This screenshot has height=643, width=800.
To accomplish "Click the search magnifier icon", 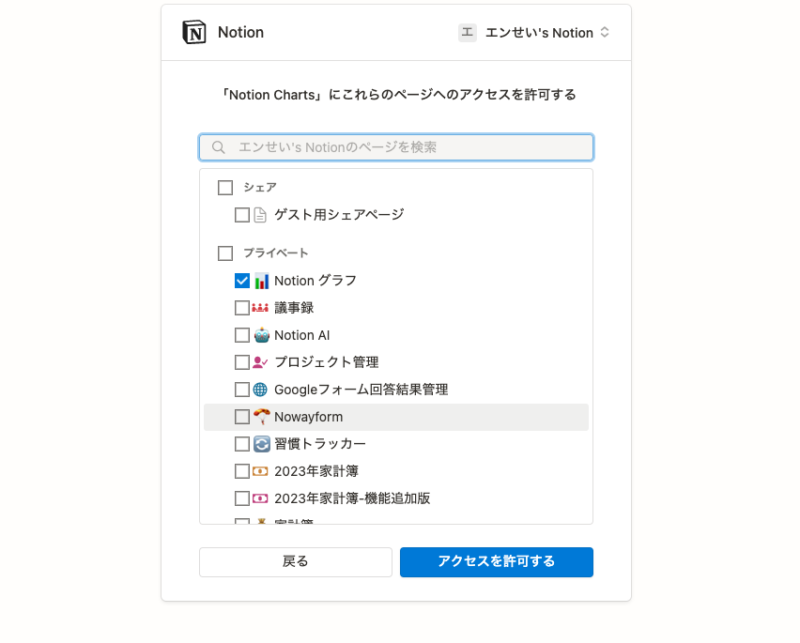I will [x=218, y=147].
